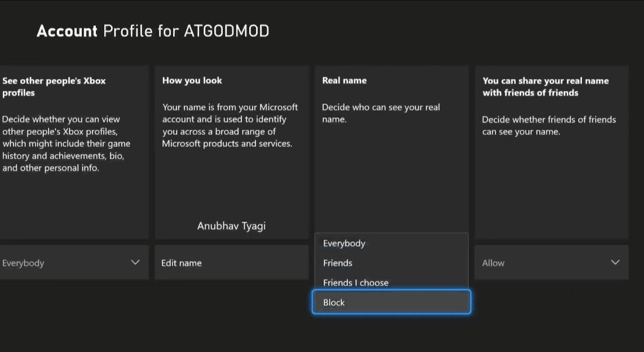This screenshot has height=352, width=644.
Task: Click the Your name is from your Microsoft account description
Action: (230, 125)
